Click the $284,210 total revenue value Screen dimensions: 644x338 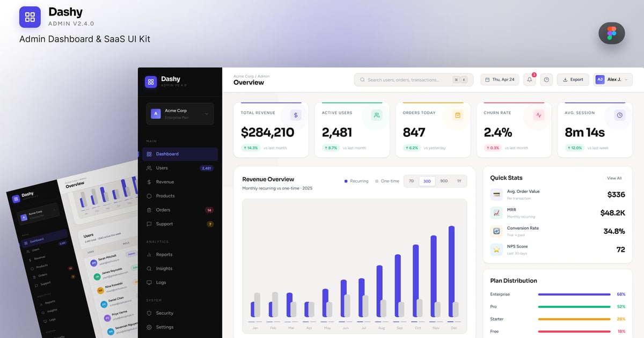tap(267, 132)
